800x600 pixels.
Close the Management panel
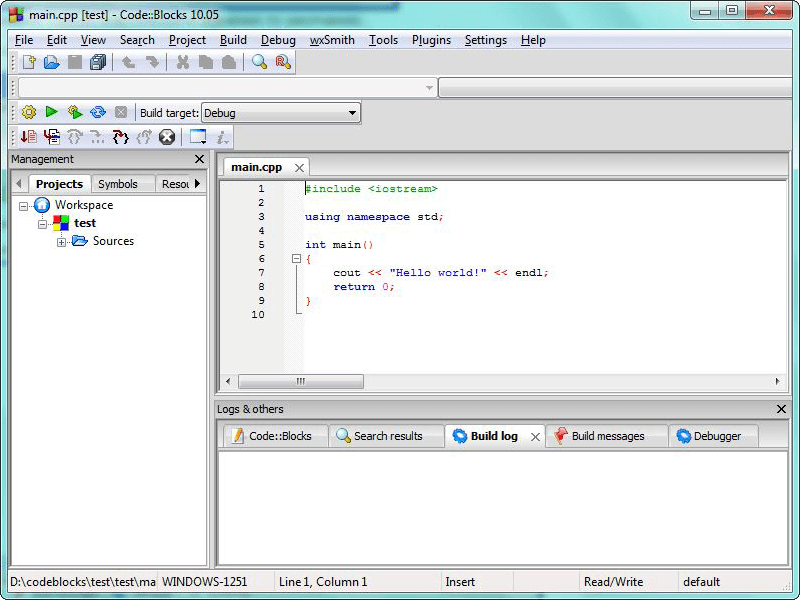tap(199, 159)
